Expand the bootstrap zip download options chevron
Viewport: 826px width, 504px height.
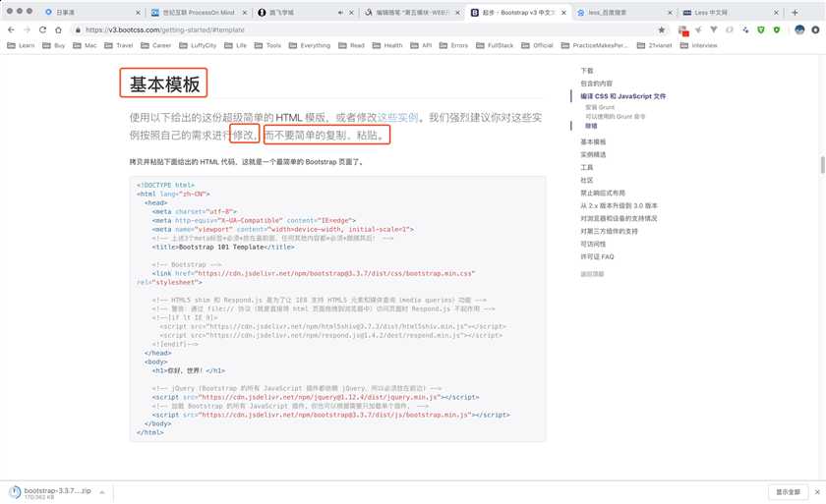coord(102,492)
